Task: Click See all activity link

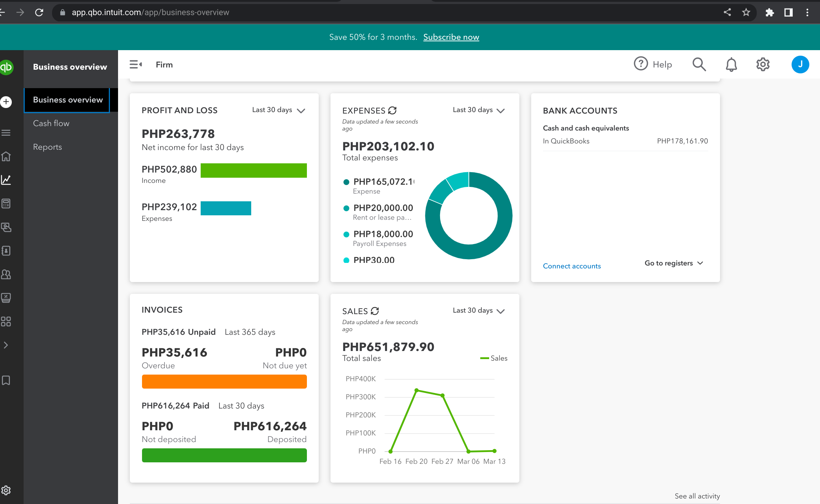Action: [x=697, y=496]
